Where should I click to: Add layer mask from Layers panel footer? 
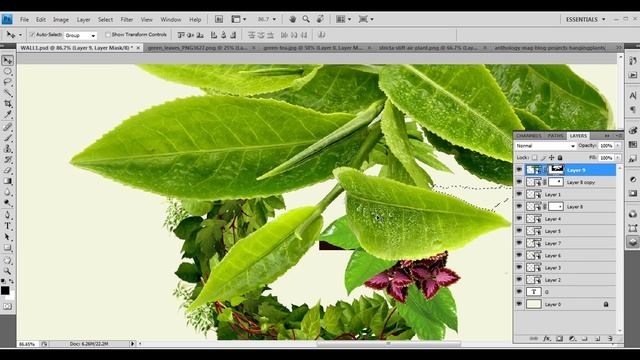560,339
